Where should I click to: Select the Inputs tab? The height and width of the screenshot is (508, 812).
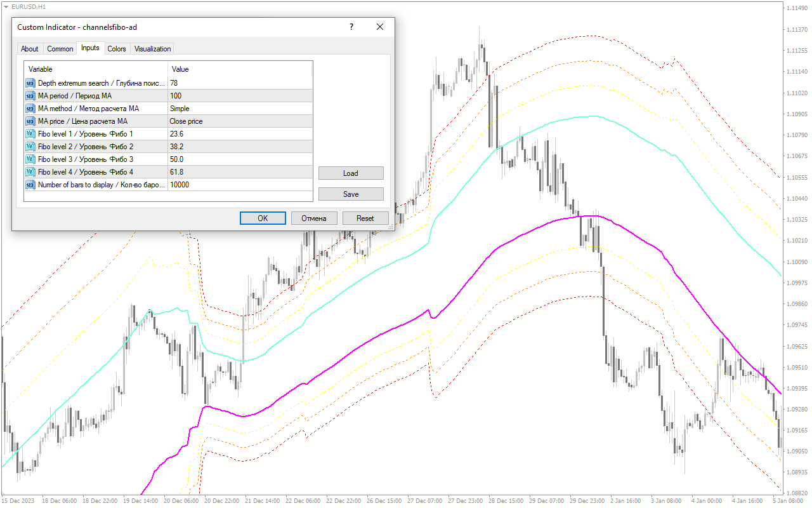[x=90, y=48]
